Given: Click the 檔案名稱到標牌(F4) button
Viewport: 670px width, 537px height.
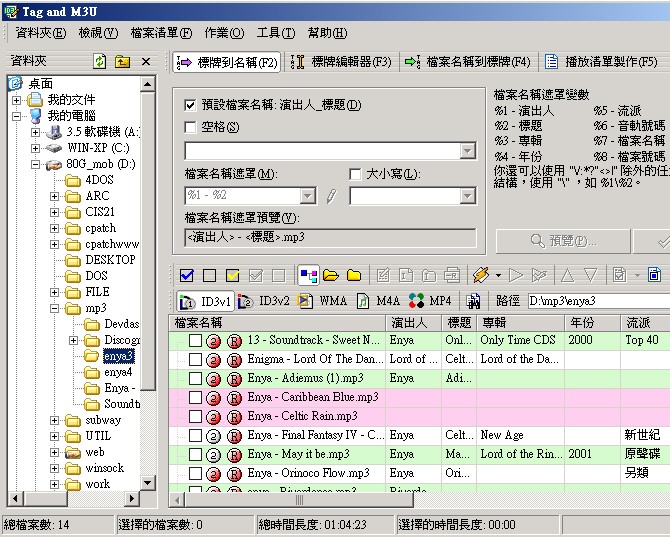Looking at the screenshot, I should (468, 62).
